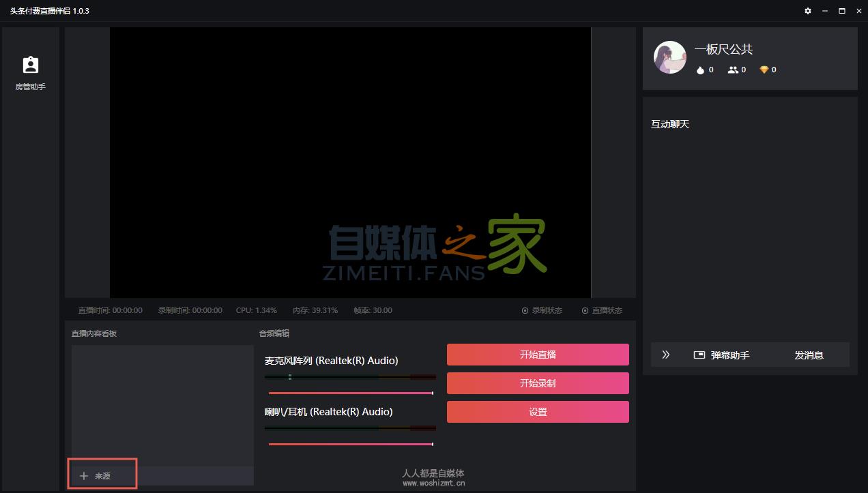Toggle the 录制状态 indicator

pyautogui.click(x=525, y=310)
